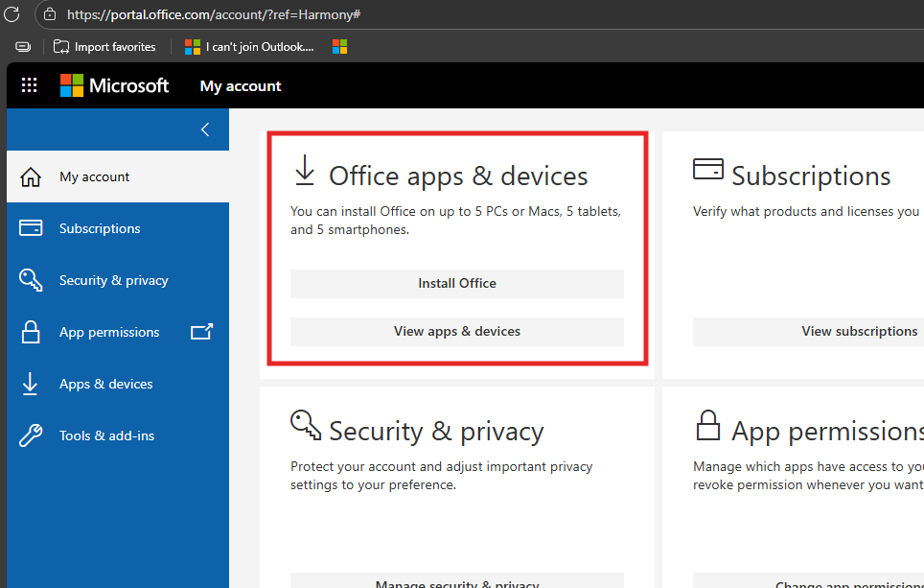Open the Microsoft app launcher grid
924x588 pixels.
coord(29,85)
